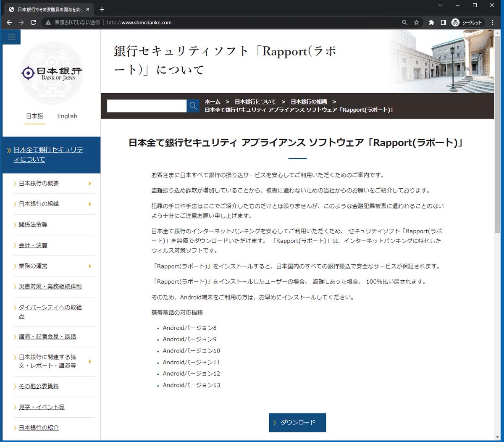Viewport: 504px width, 442px height.
Task: Close the current browser tab
Action: click(89, 9)
